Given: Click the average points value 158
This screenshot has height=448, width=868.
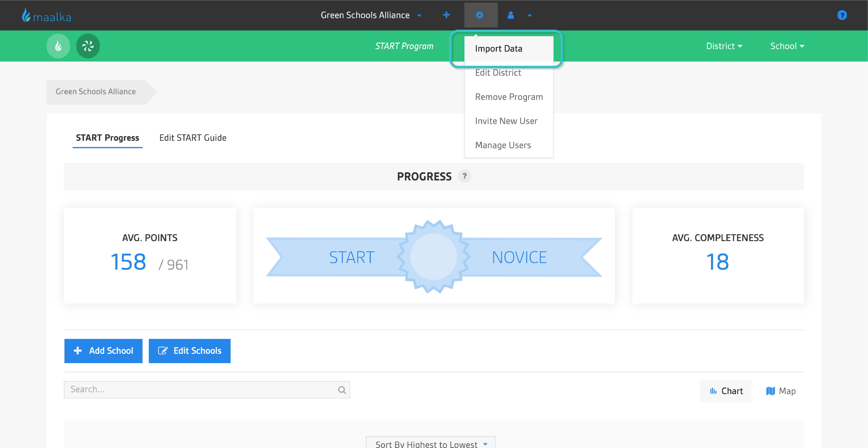Looking at the screenshot, I should tap(128, 262).
